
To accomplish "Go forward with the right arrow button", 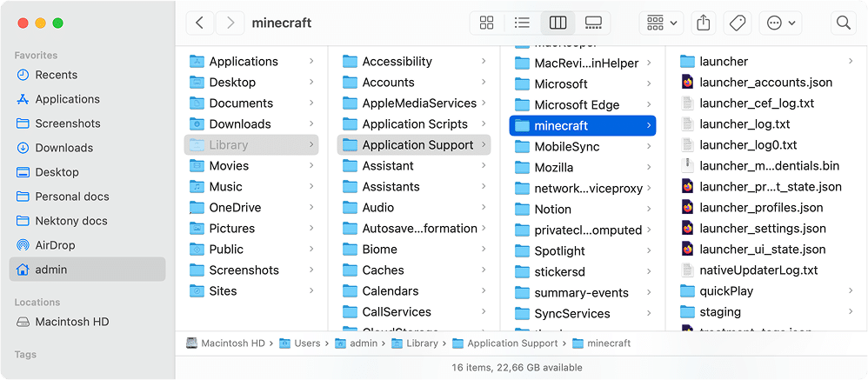I will click(x=230, y=23).
